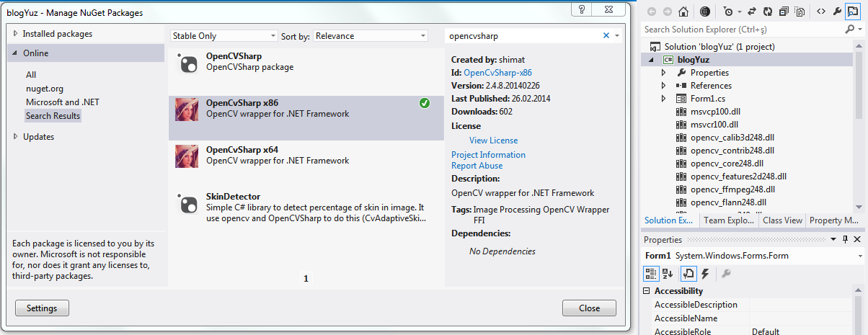Click the globe icon in Solution Explorer toolbar
Viewport: 868px width, 335px height.
[x=705, y=12]
